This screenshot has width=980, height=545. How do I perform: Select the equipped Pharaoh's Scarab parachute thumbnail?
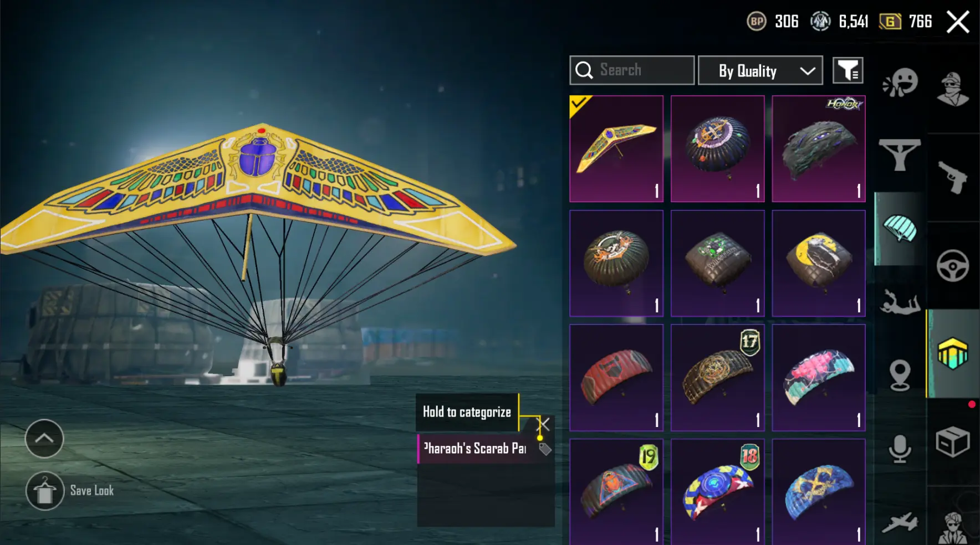616,148
